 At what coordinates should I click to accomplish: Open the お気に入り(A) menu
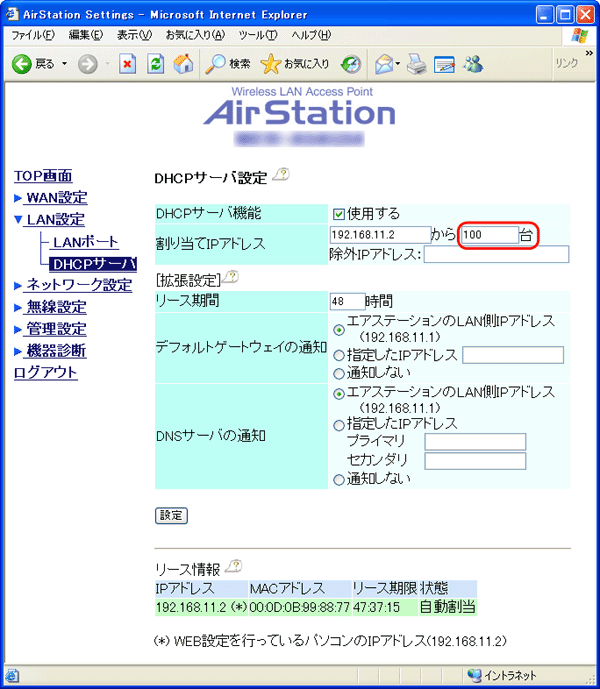tap(195, 35)
